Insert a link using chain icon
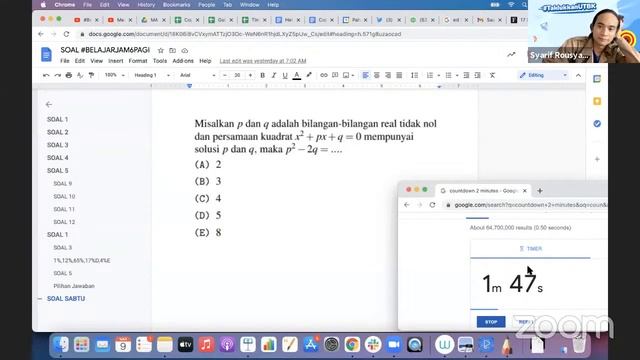This screenshot has height=360, width=640. [x=324, y=76]
